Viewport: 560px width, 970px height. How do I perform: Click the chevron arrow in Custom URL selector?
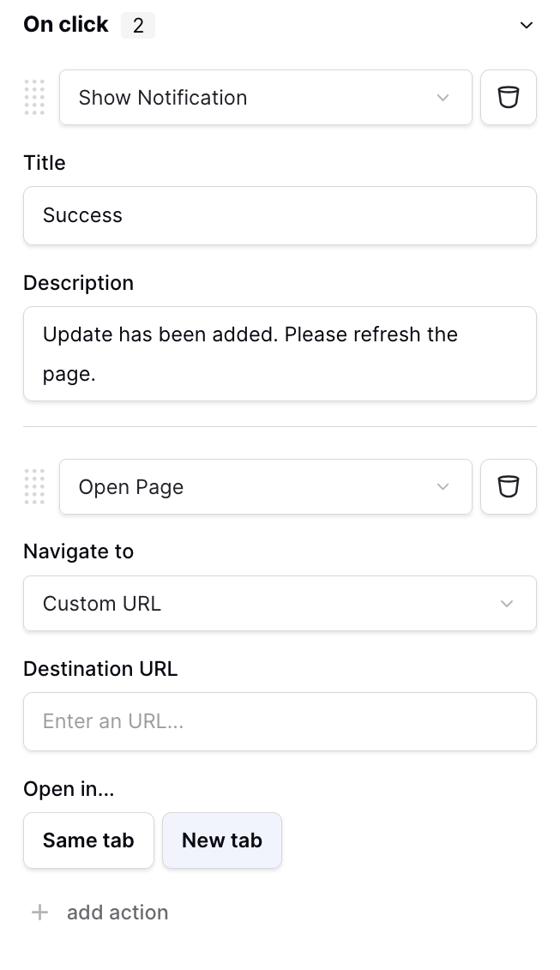tap(507, 604)
